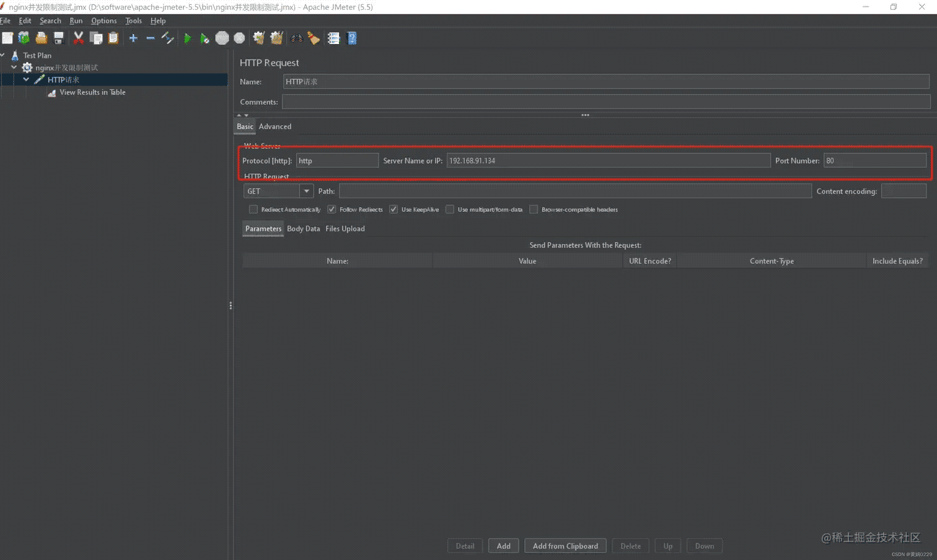Enable Redirect Automatically checkbox
This screenshot has width=937, height=560.
tap(253, 209)
